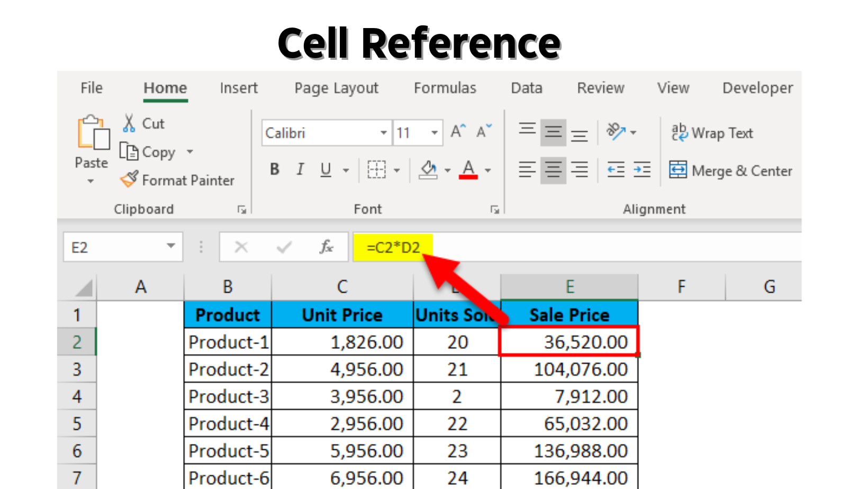Click the Borders grid icon
868x489 pixels.
coord(376,170)
